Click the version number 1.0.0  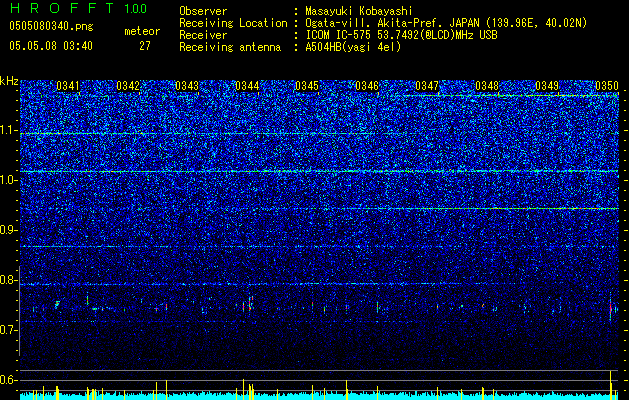coord(136,9)
